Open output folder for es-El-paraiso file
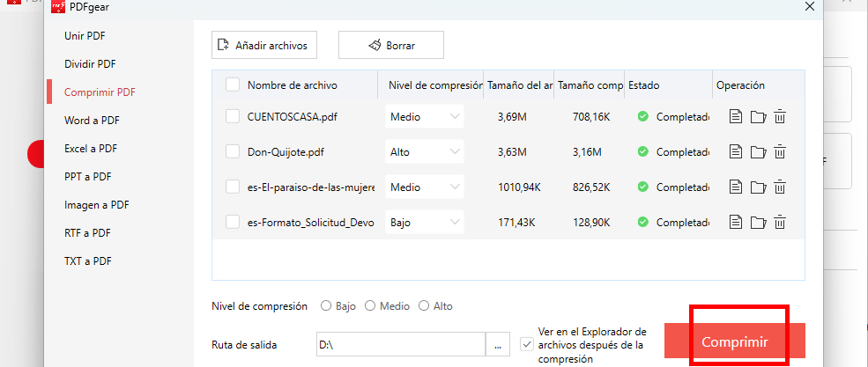The width and height of the screenshot is (868, 367). tap(758, 187)
